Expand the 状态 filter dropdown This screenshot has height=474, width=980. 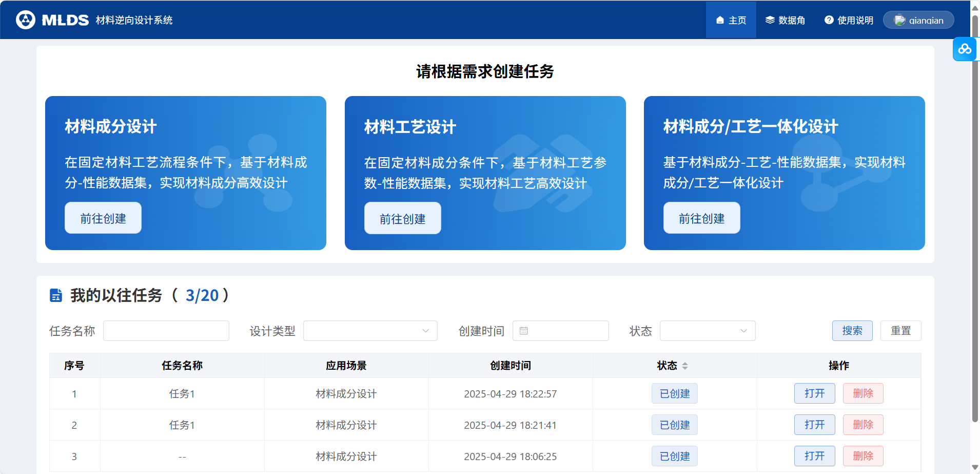click(x=707, y=331)
